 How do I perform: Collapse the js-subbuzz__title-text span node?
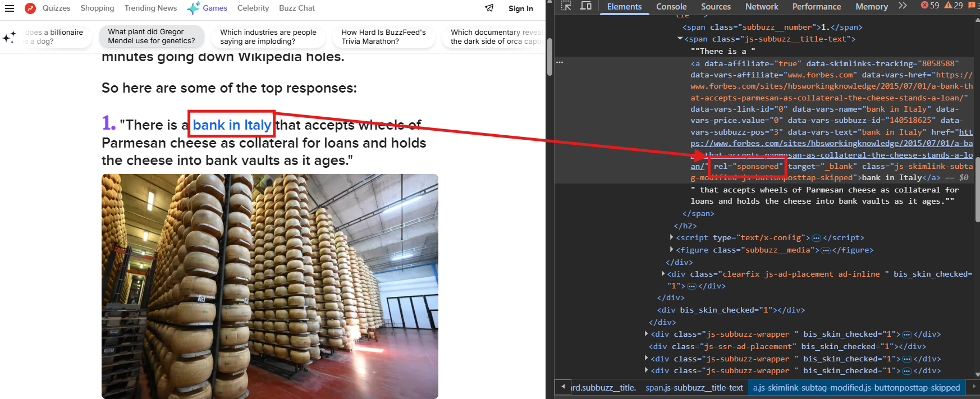(680, 39)
